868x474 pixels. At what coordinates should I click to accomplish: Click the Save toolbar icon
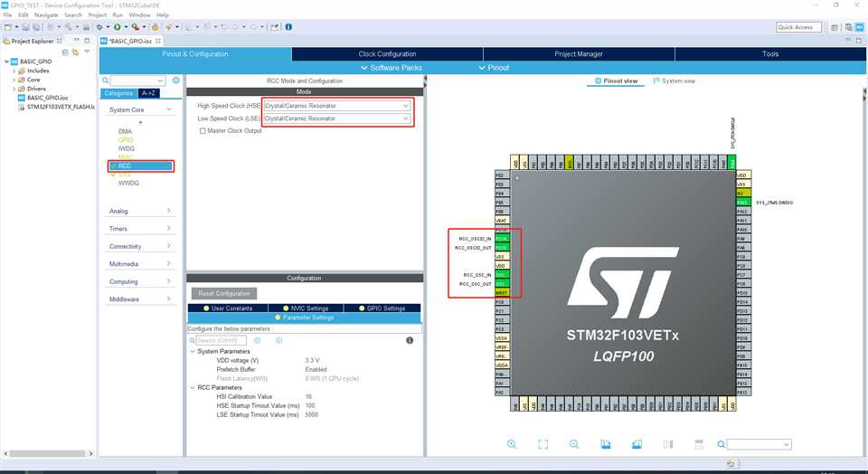pos(25,26)
